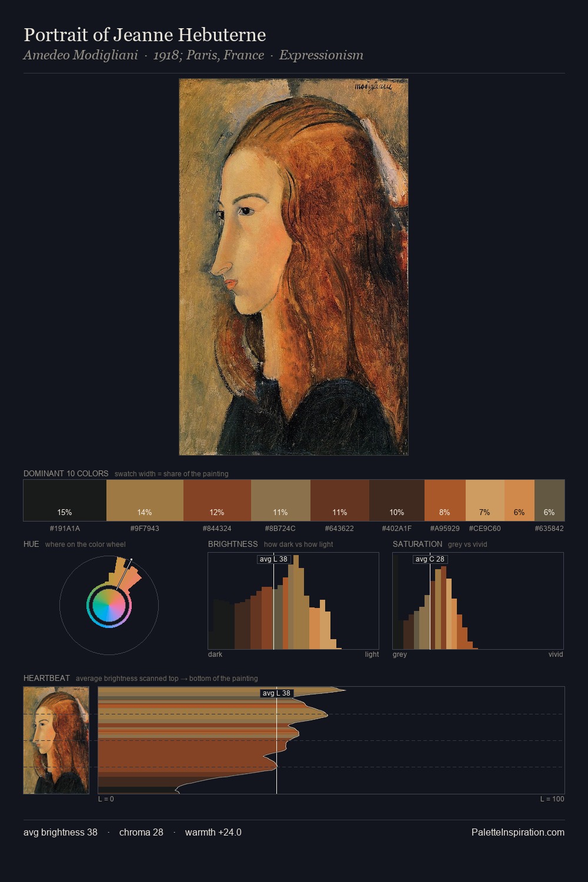Select the #9F7943 tan swatch (14%)
Image resolution: width=588 pixels, height=882 pixels.
[145, 500]
